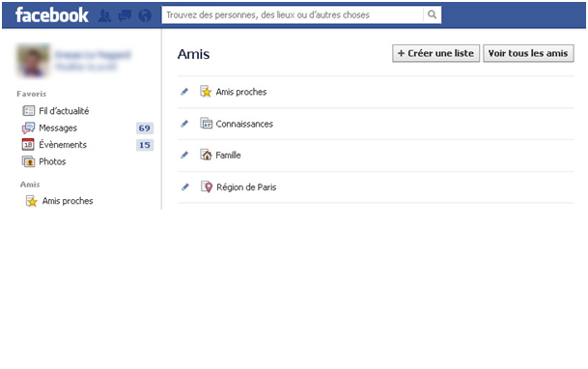Open notifications globe icon
This screenshot has width=588, height=369.
(x=145, y=15)
